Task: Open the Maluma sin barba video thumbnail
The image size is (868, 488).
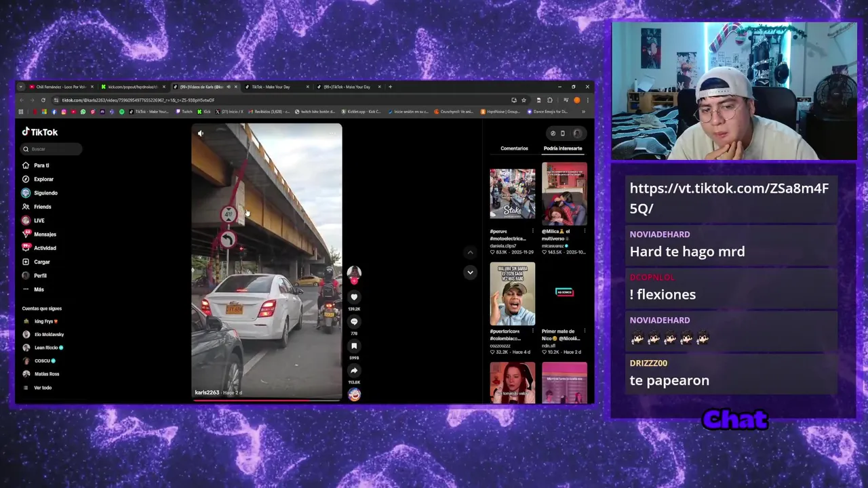Action: click(513, 294)
